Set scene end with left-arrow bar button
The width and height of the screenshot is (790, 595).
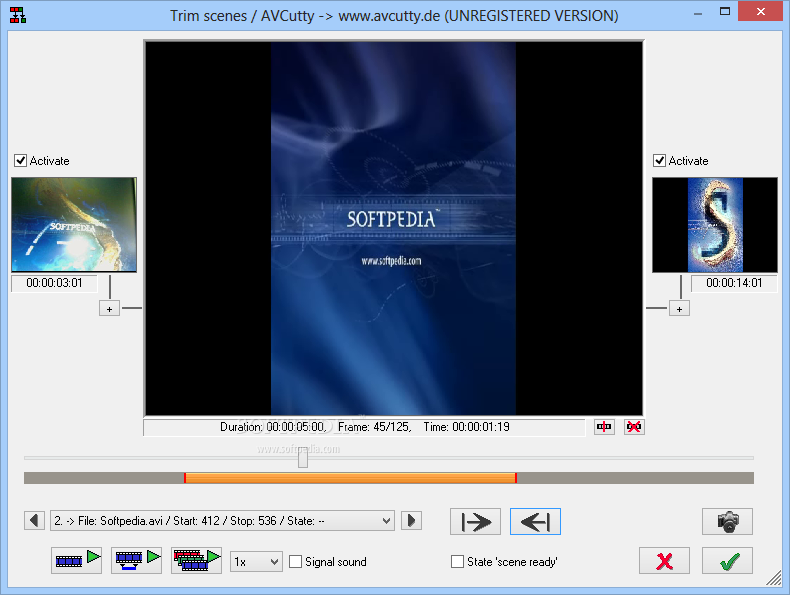(x=535, y=521)
